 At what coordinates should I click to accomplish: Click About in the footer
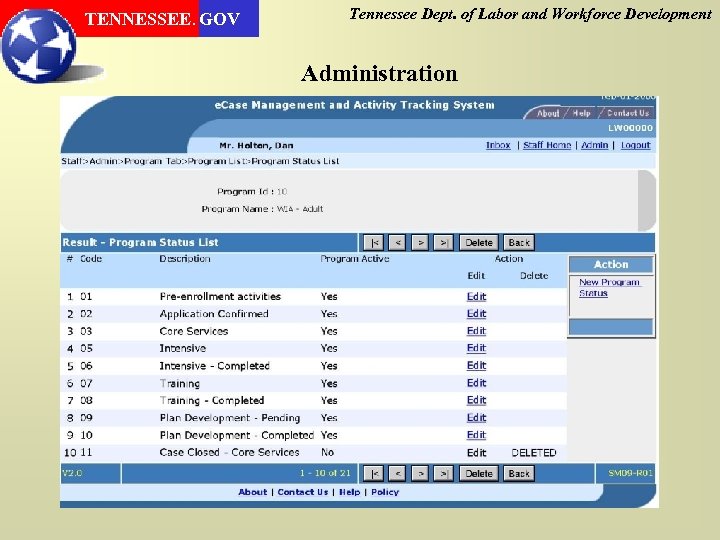(253, 492)
